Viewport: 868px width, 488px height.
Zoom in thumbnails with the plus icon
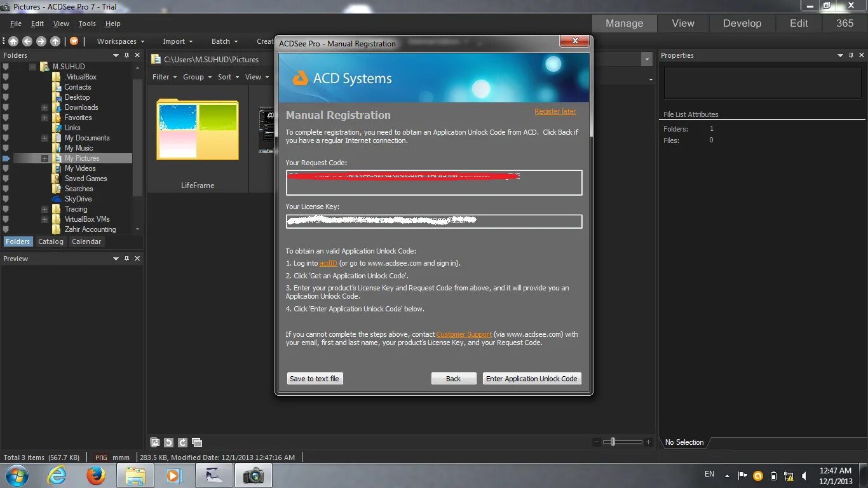[x=648, y=442]
